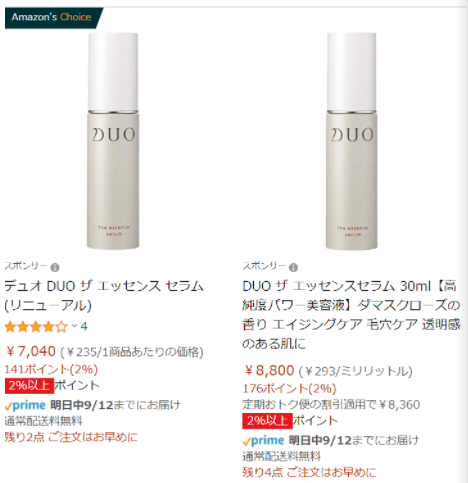Viewport: 468px width, 483px height.
Task: Click the ¥8,800 price
Action: click(x=269, y=370)
